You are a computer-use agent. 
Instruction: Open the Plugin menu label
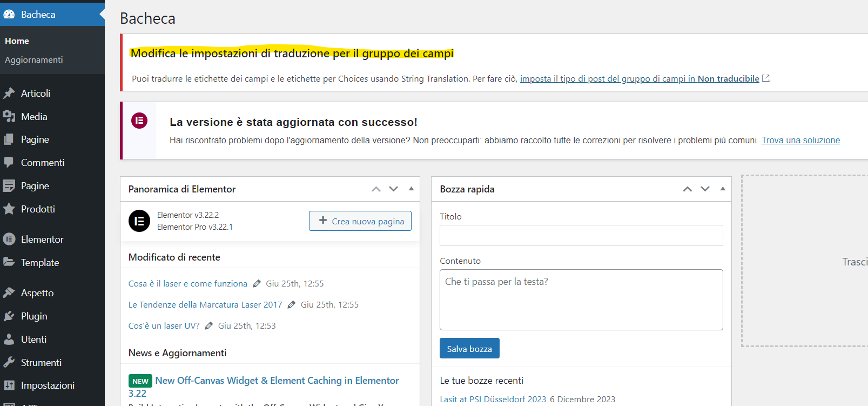[x=34, y=316]
